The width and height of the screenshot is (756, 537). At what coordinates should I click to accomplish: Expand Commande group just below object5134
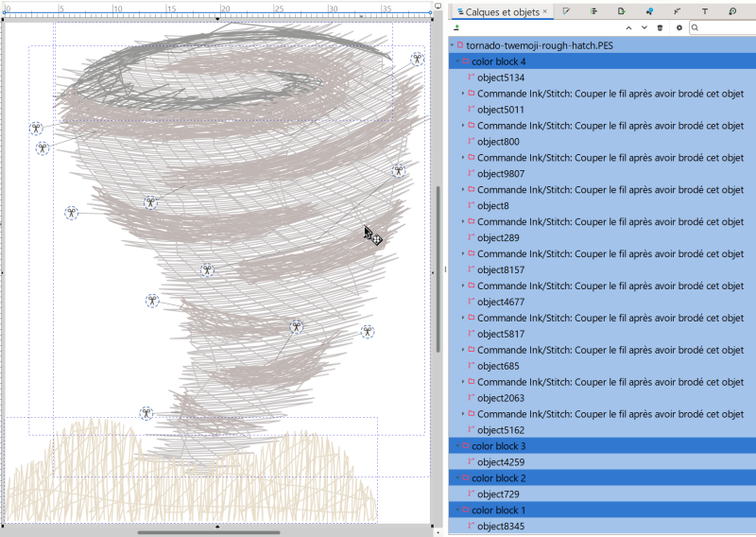(463, 93)
